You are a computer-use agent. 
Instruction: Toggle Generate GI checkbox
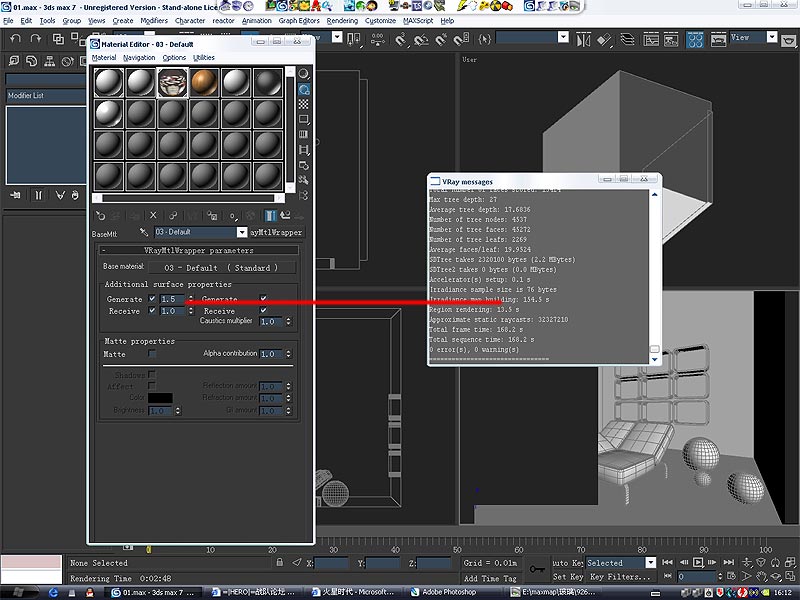pyautogui.click(x=152, y=298)
